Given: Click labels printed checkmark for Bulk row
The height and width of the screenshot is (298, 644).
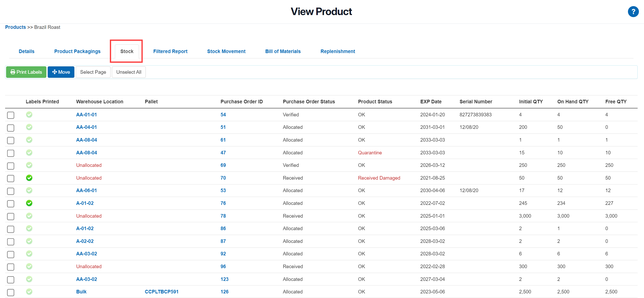Looking at the screenshot, I should coord(29,292).
